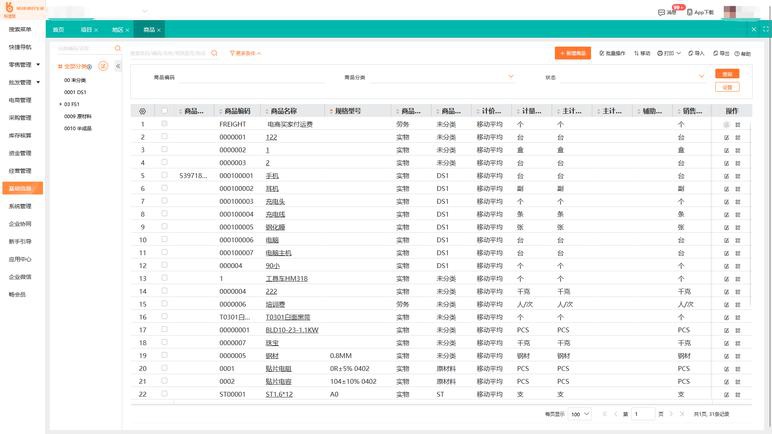Close the 地区 tab with its X
The width and height of the screenshot is (772, 434).
[x=127, y=30]
